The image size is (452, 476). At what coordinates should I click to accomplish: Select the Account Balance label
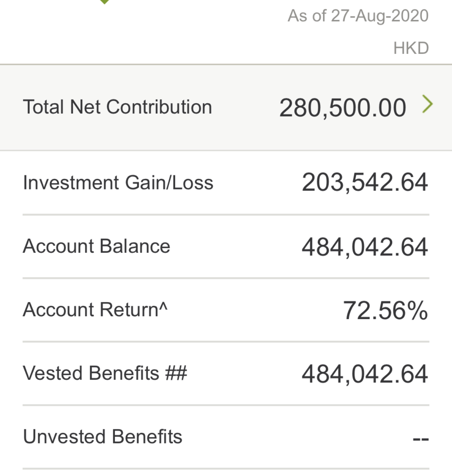coord(96,246)
